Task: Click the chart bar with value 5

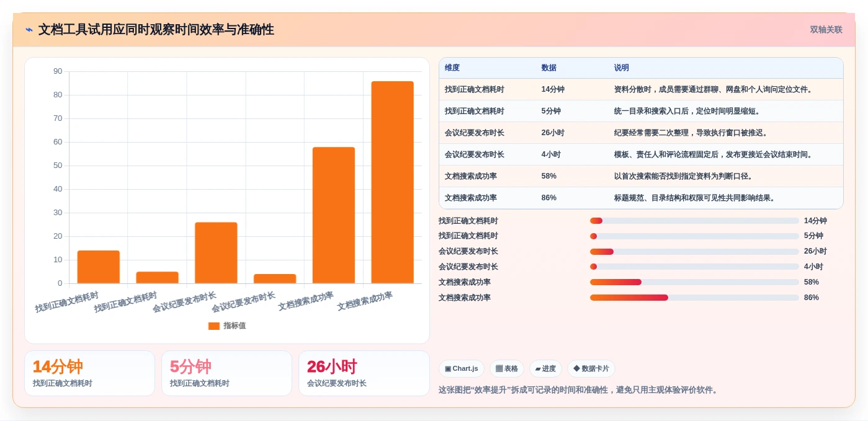Action: [158, 278]
